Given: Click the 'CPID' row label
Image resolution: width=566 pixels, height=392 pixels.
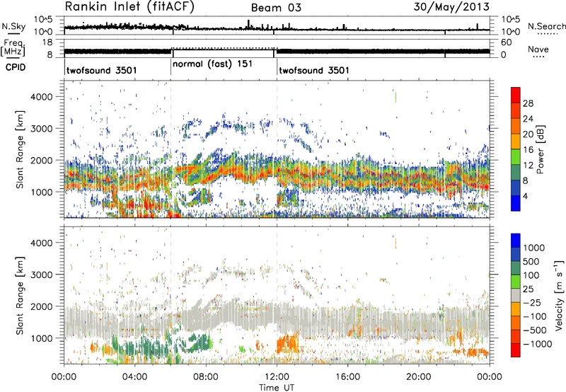Looking at the screenshot, I should (16, 67).
